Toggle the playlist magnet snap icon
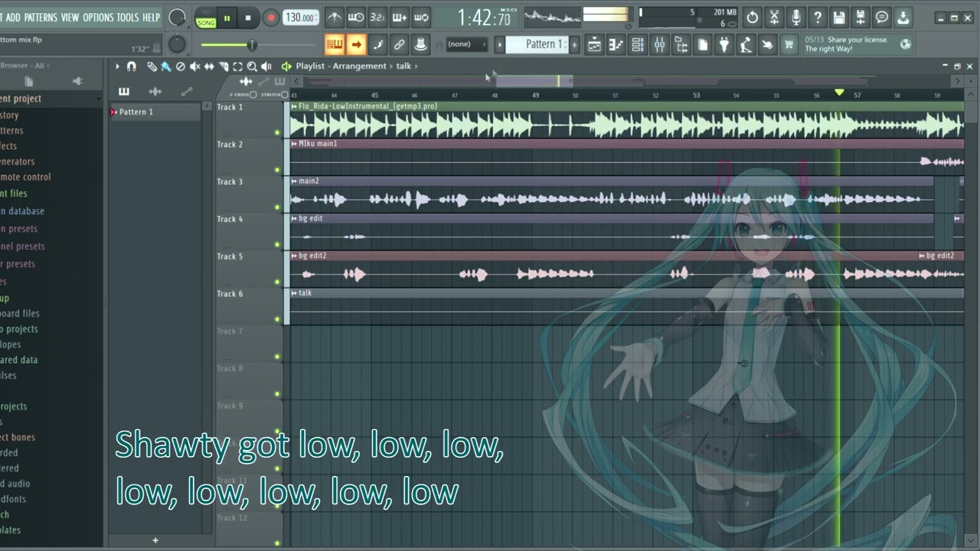The image size is (980, 551). pos(132,67)
